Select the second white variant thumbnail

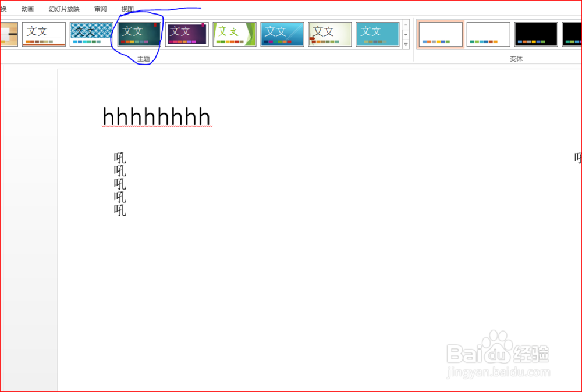click(x=488, y=34)
